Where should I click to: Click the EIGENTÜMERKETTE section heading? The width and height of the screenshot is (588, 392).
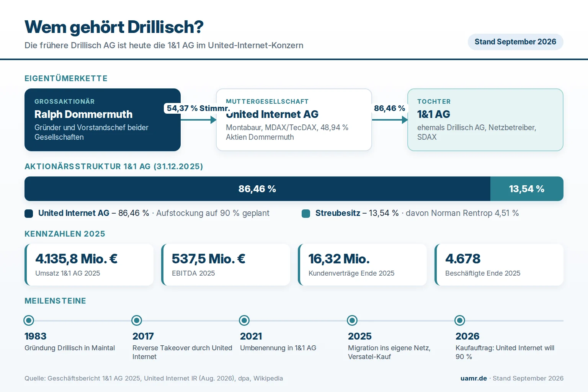point(66,78)
